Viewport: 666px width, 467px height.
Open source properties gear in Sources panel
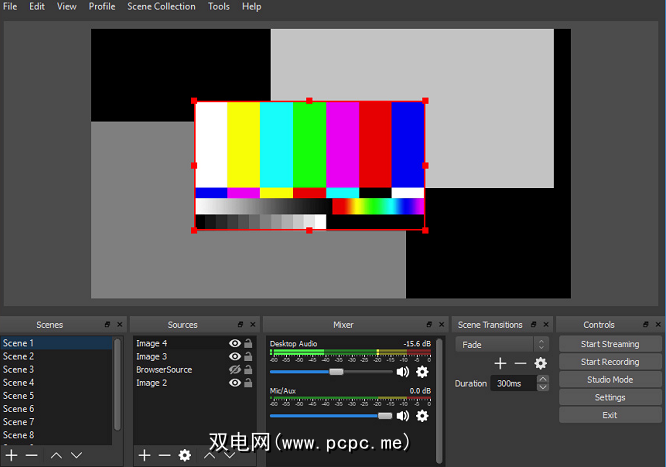tap(184, 455)
